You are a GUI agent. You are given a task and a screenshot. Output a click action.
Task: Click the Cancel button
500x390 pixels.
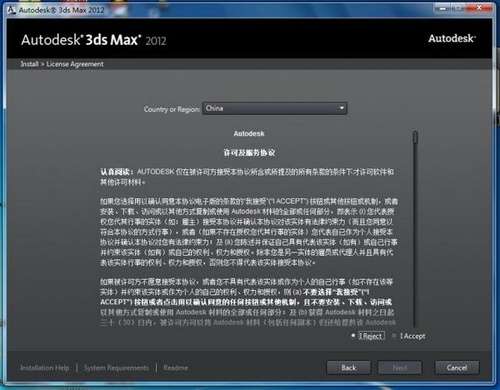click(x=457, y=368)
